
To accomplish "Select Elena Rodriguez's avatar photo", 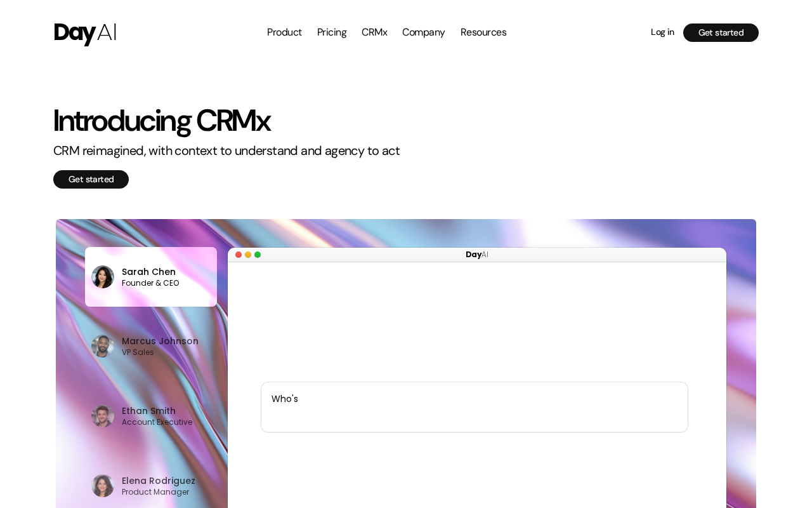I will coord(103,486).
